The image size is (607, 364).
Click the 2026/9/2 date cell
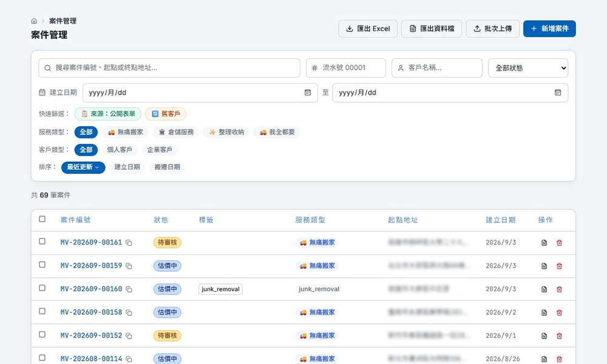(501, 312)
